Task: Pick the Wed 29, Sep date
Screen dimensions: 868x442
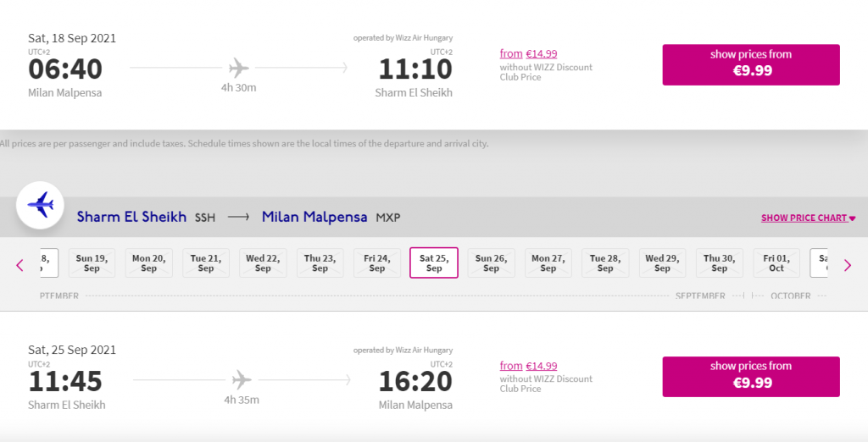Action: point(662,263)
